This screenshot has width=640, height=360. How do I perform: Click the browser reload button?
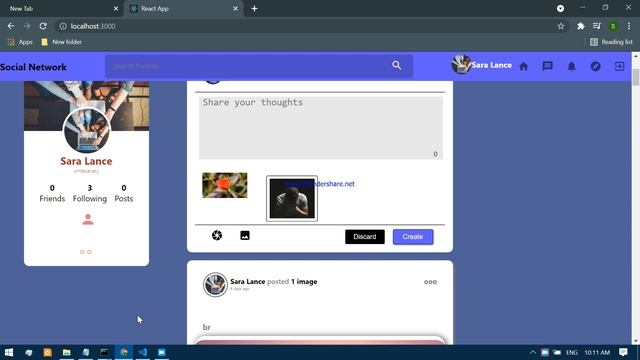(x=43, y=26)
